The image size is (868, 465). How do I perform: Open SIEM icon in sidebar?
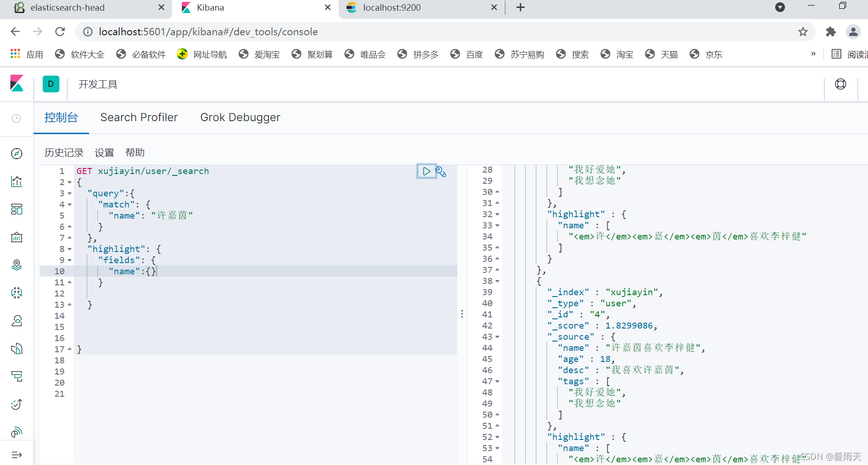pos(17,432)
